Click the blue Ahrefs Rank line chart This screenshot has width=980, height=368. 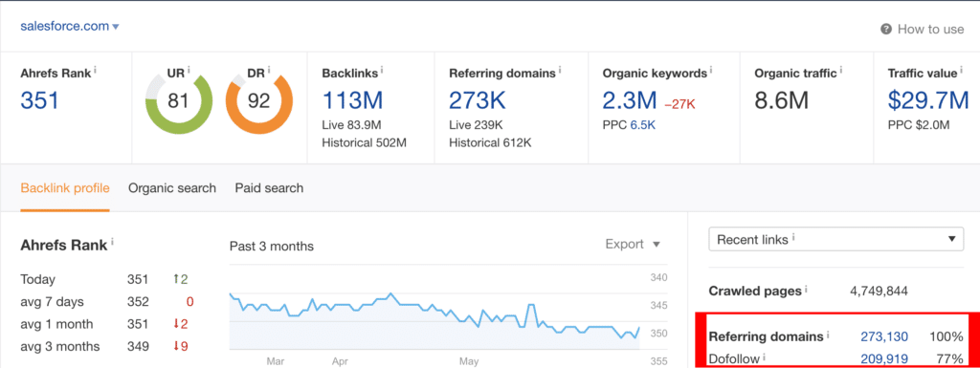(434, 315)
